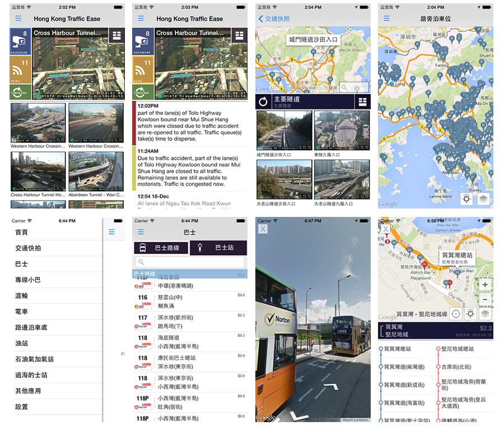504x435 pixels.
Task: Tap map layers button on the 路旁泊車位 map
Action: click(x=483, y=199)
